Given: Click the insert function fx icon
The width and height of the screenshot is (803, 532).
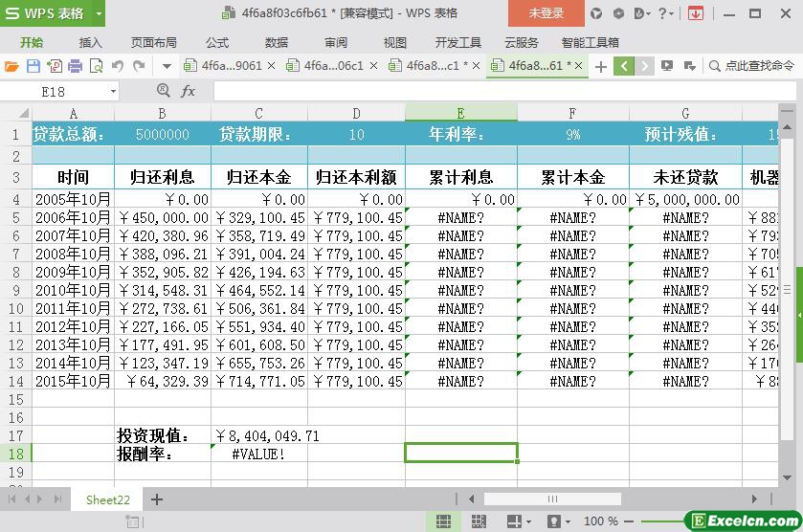Looking at the screenshot, I should coord(189,91).
